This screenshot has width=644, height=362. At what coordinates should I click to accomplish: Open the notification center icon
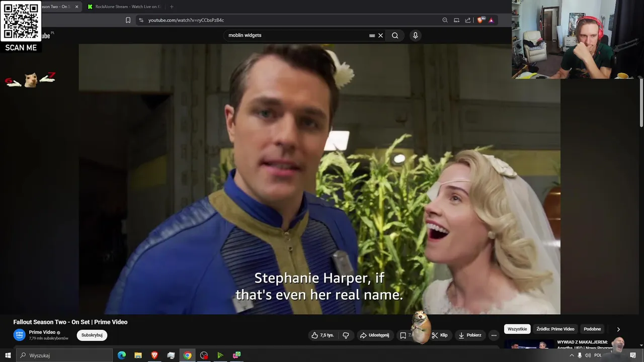click(x=633, y=355)
